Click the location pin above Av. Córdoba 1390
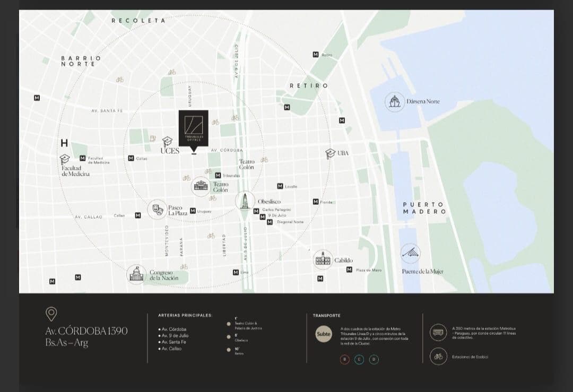Image resolution: width=573 pixels, height=392 pixels. (51, 314)
